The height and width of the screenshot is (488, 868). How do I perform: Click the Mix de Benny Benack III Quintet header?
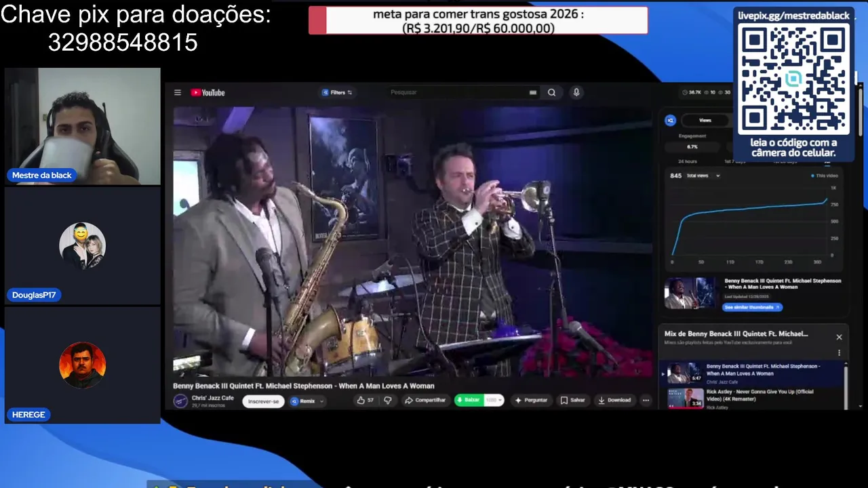[736, 333]
